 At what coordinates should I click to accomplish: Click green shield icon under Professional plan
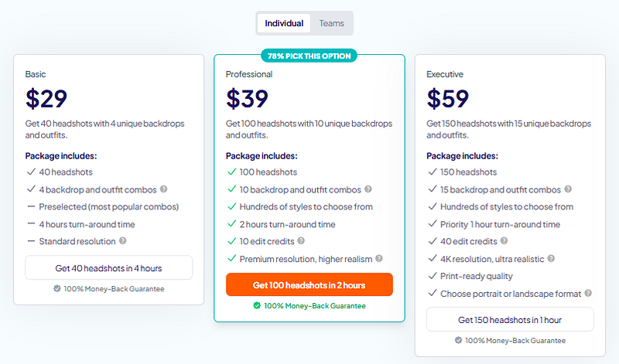coord(257,305)
